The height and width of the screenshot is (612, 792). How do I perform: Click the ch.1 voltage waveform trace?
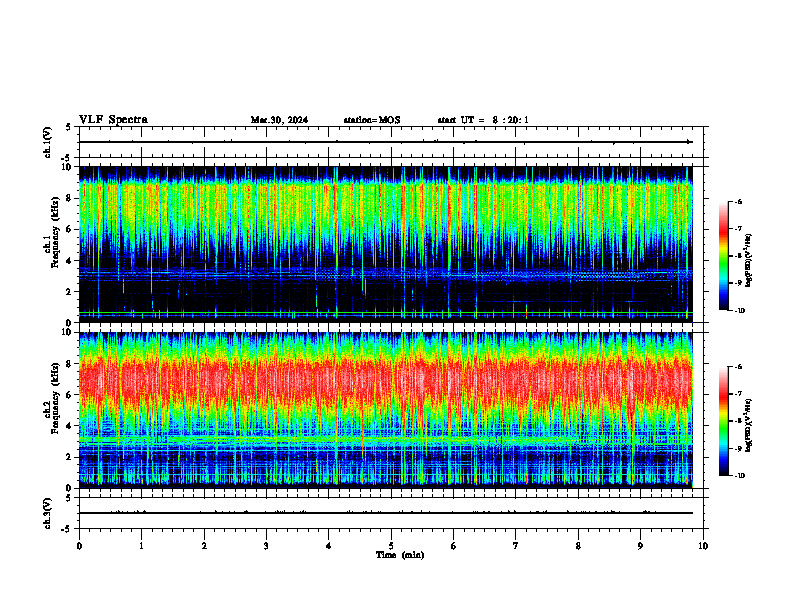[x=385, y=142]
